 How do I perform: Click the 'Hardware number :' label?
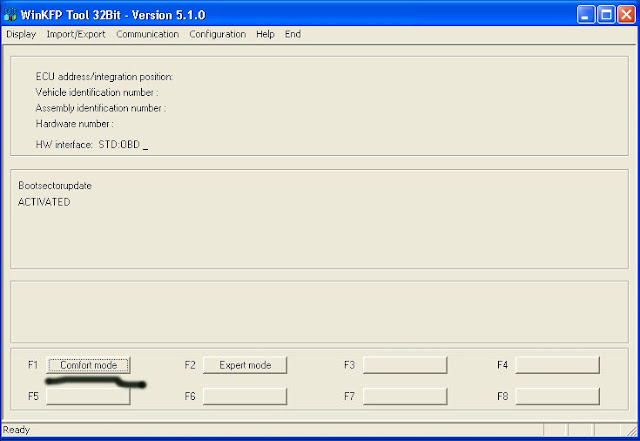tap(74, 124)
